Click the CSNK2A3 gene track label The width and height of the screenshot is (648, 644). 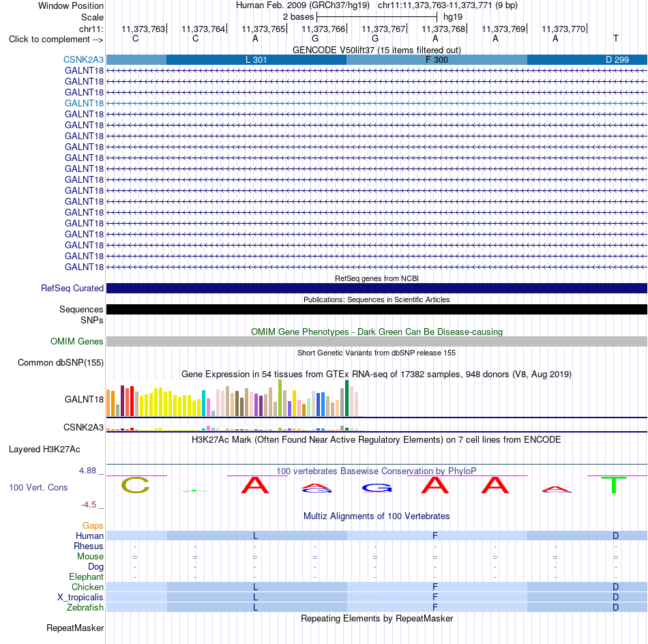pyautogui.click(x=83, y=59)
